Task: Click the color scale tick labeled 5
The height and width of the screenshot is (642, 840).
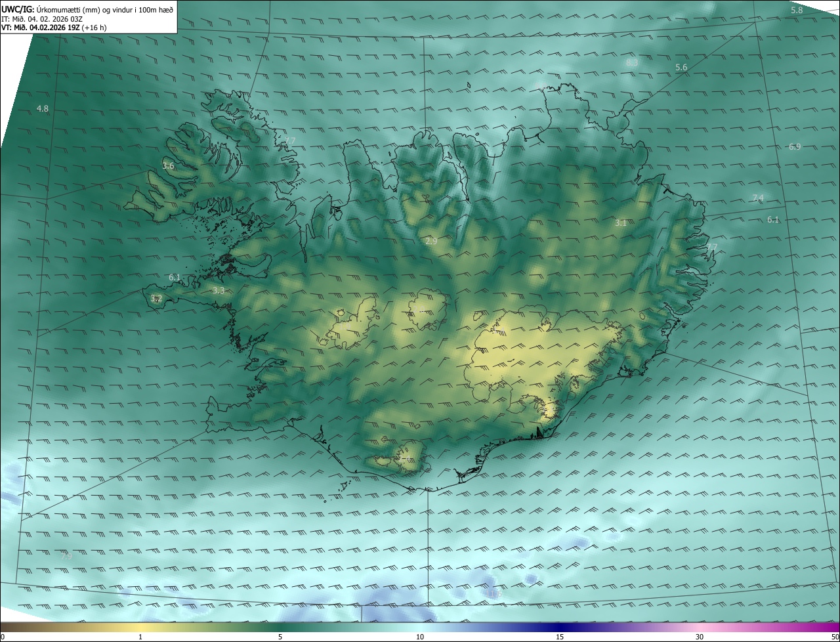Action: (x=280, y=637)
